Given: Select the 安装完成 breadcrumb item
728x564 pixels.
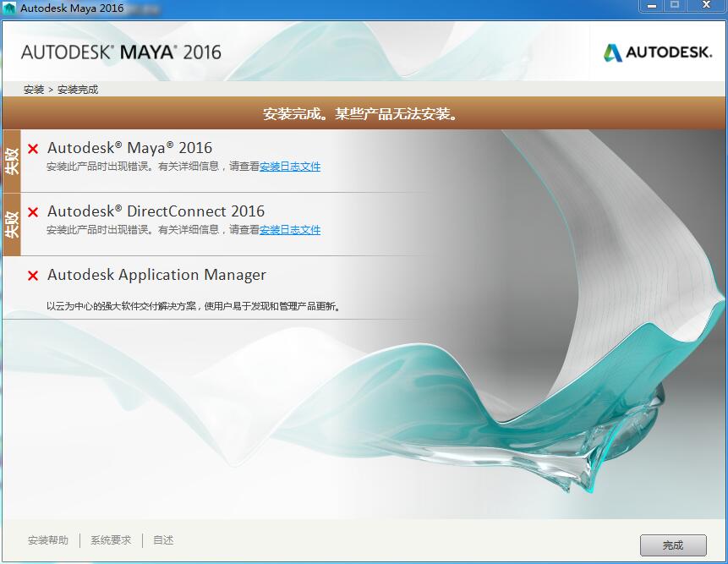Looking at the screenshot, I should [78, 90].
